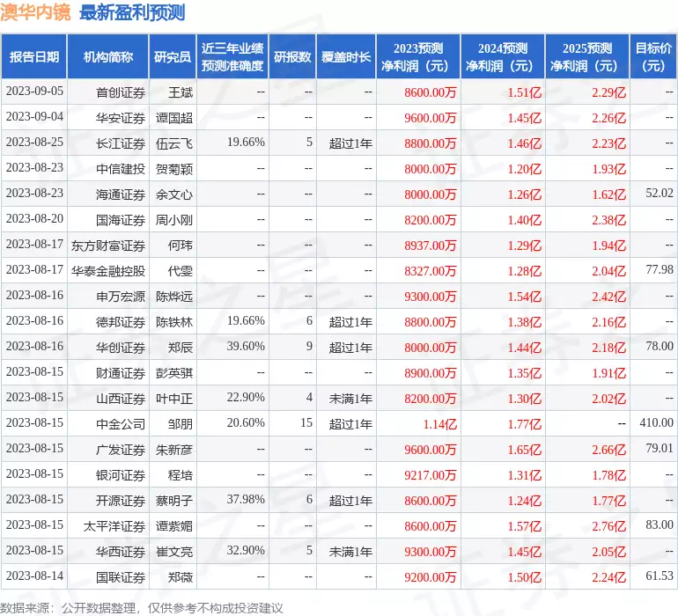Click researcher 陈烨远
The width and height of the screenshot is (678, 616).
(x=174, y=296)
